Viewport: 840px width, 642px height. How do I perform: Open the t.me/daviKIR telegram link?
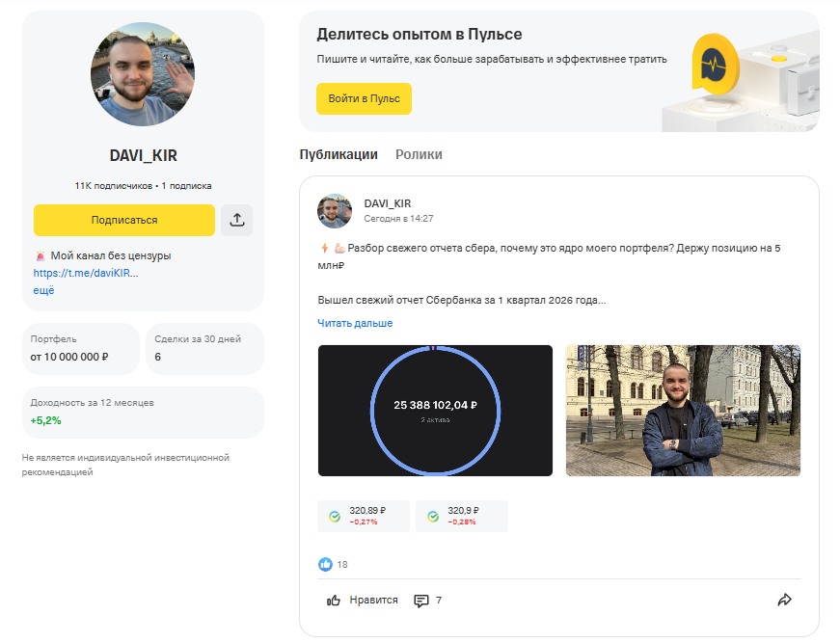click(86, 273)
